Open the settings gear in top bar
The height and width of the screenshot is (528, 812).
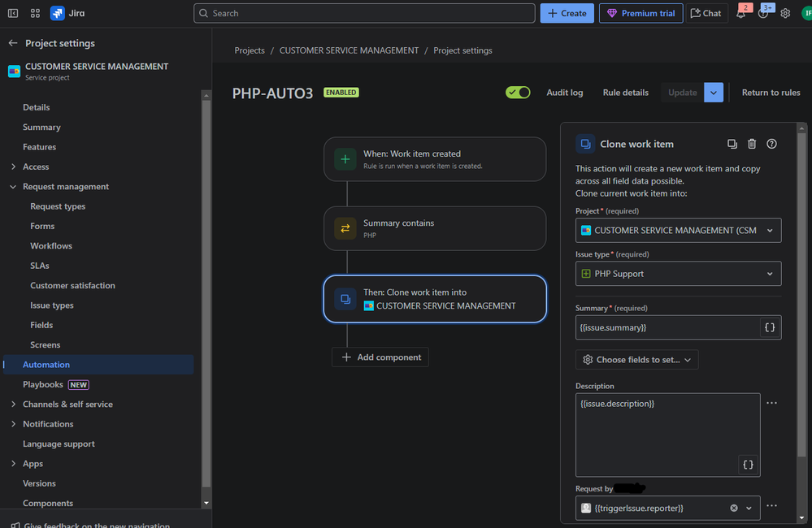click(786, 14)
